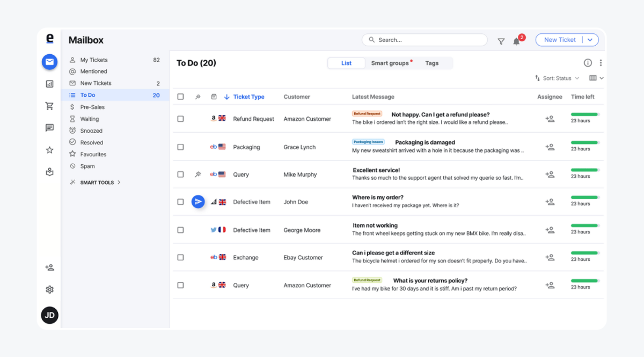Open the Spam folder in the left menu

click(86, 166)
